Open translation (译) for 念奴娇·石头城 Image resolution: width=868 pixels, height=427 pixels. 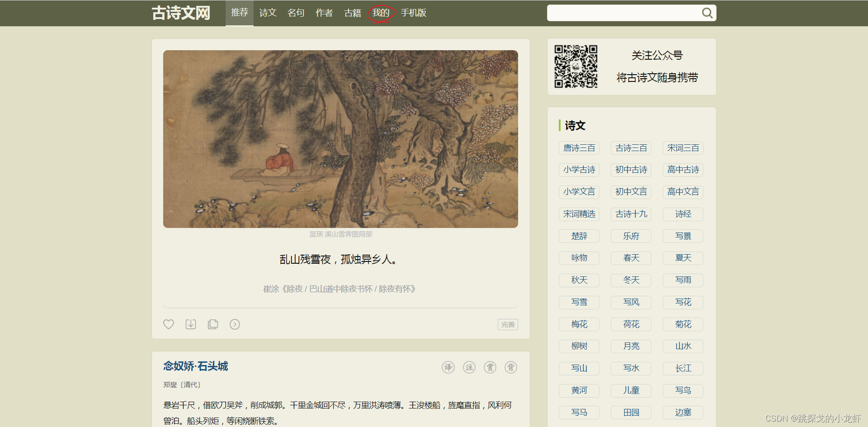448,367
